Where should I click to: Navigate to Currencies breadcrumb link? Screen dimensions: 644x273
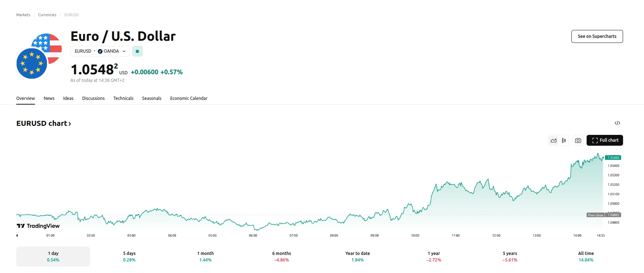[x=47, y=15]
